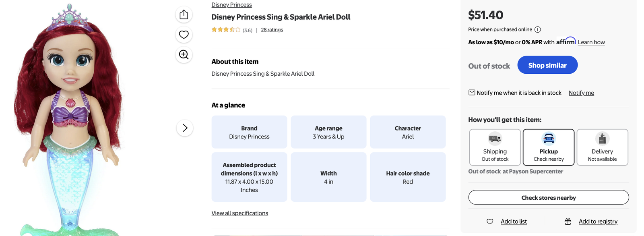Click the star rating display
Screen dimensions: 644x236
pyautogui.click(x=226, y=30)
